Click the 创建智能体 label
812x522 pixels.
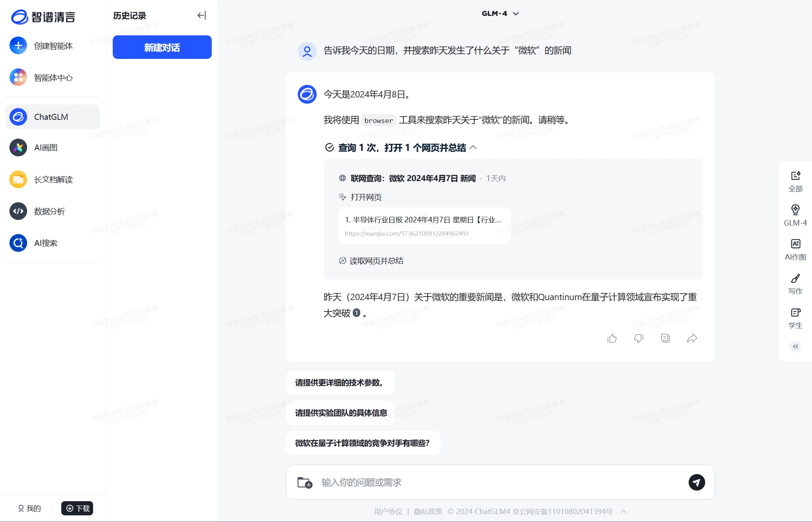53,46
